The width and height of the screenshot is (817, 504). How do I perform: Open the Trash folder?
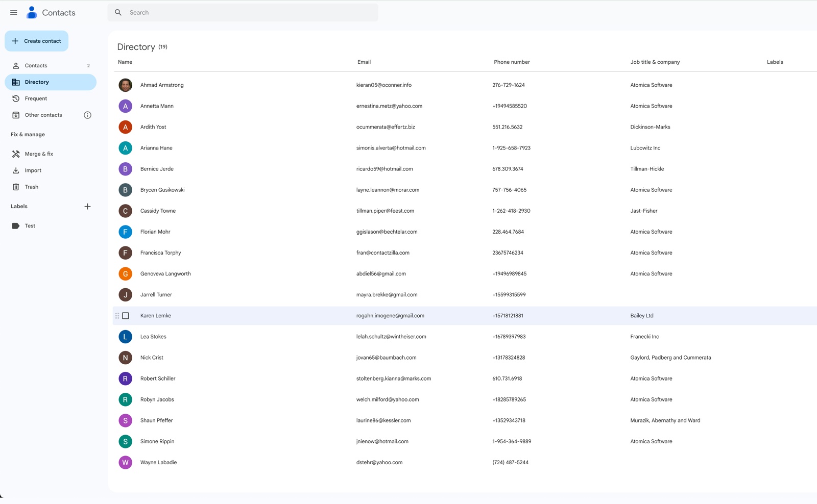[x=51, y=187]
